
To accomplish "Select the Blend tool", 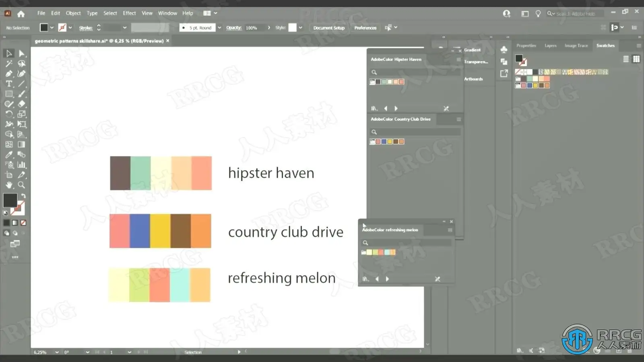I will point(22,154).
